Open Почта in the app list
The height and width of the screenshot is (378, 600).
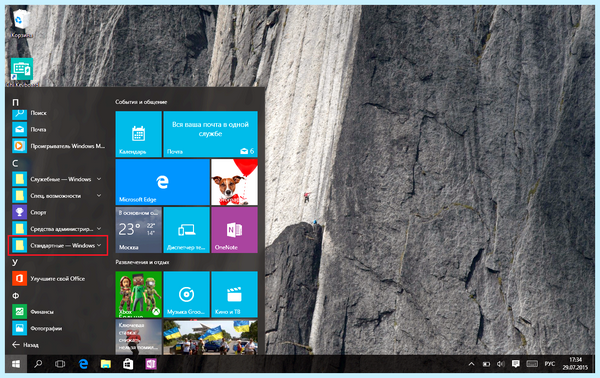[x=57, y=129]
